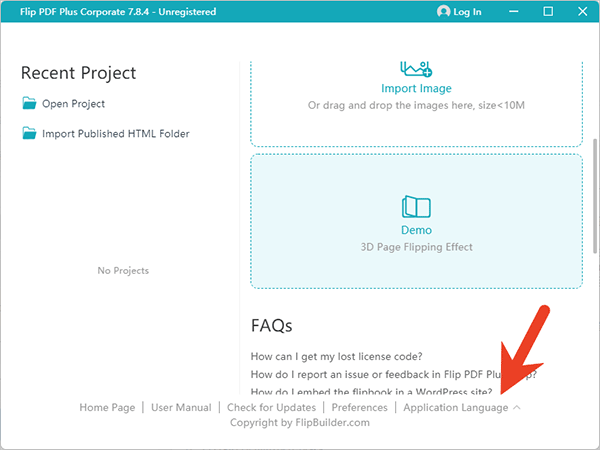Click the Application Language chevron arrow

point(517,408)
